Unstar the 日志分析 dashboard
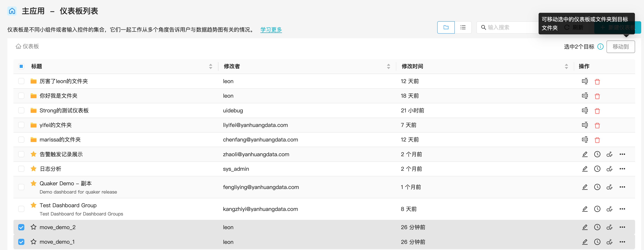The width and height of the screenshot is (644, 250). pos(33,168)
